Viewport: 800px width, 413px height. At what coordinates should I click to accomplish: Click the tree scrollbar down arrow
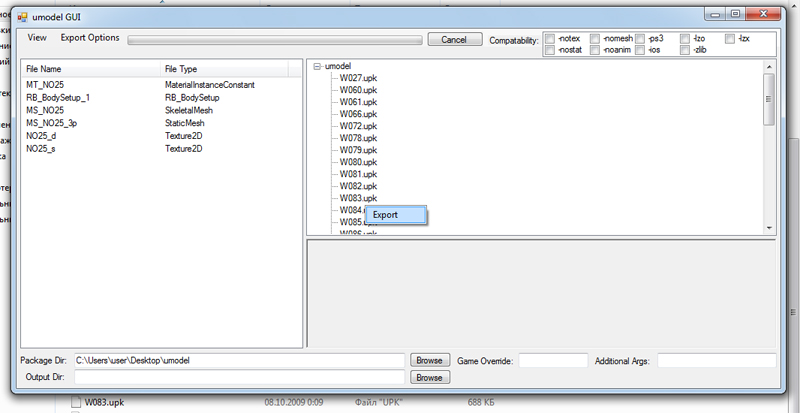pyautogui.click(x=769, y=229)
